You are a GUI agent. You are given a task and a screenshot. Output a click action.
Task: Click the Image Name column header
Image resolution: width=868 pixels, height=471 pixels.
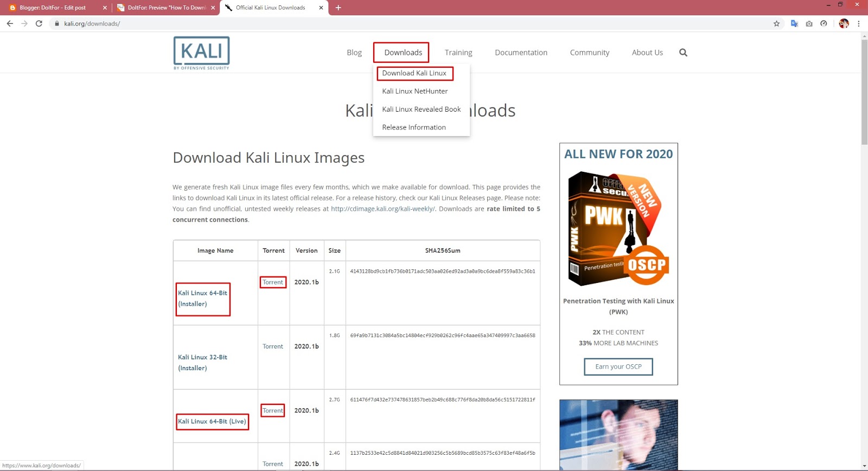pos(215,251)
